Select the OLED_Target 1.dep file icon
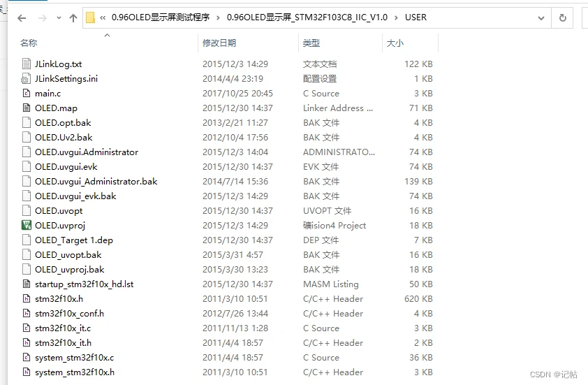The height and width of the screenshot is (385, 588). tap(27, 240)
